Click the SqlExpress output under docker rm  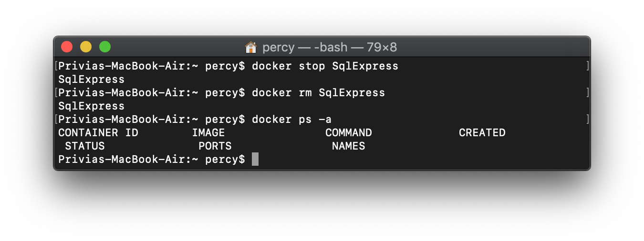coord(91,106)
